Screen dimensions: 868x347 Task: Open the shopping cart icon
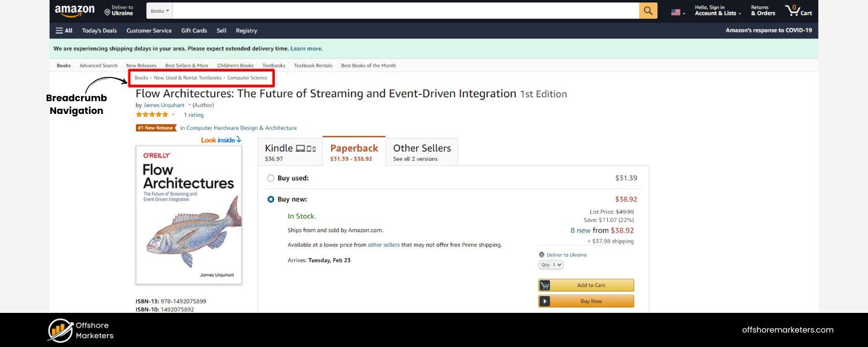coord(797,11)
